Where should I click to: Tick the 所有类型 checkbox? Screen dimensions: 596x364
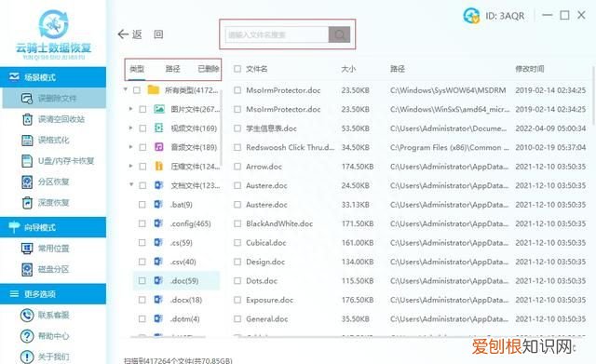coord(137,90)
